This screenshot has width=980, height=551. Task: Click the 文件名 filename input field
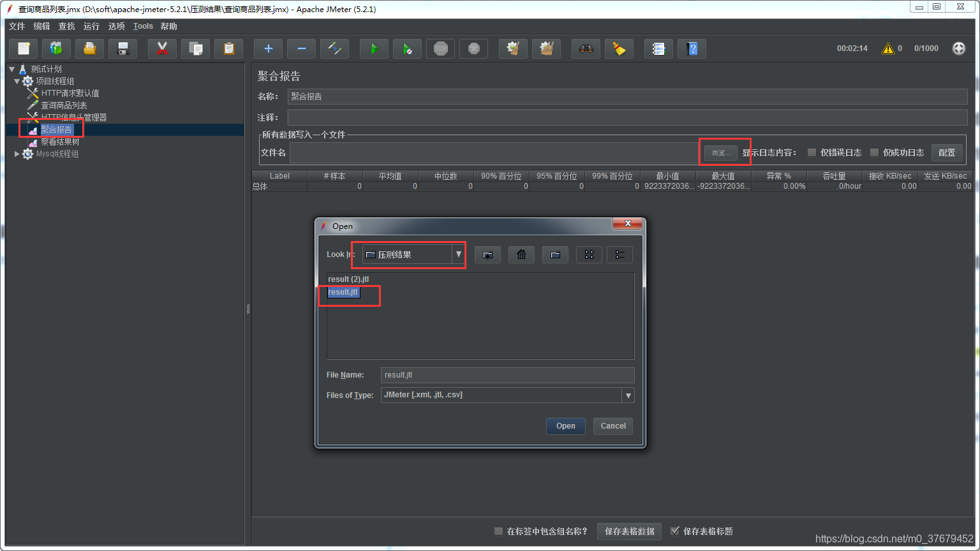coord(494,153)
